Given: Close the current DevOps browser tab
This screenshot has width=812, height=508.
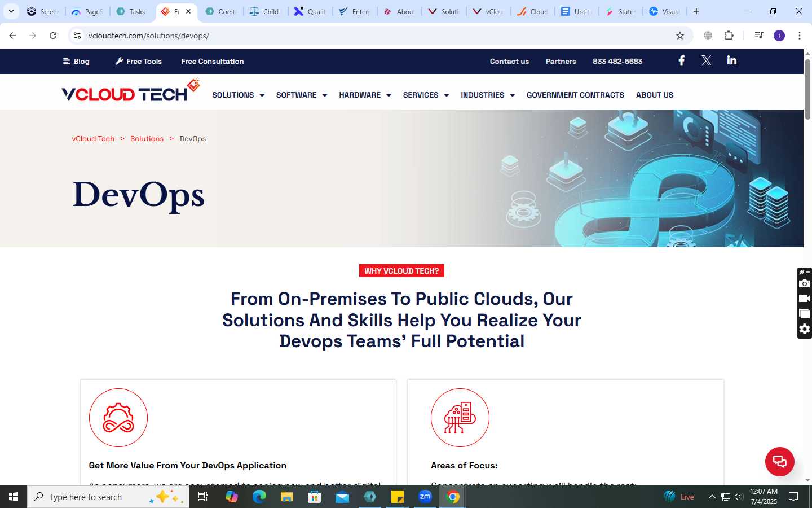Looking at the screenshot, I should tap(188, 11).
